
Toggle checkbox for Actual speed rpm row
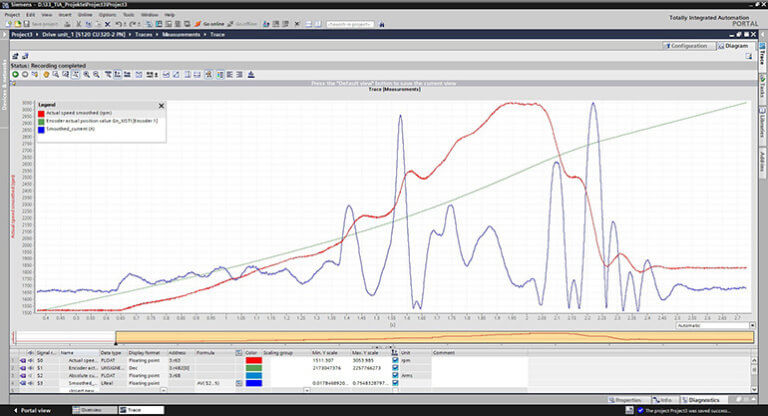pos(395,362)
